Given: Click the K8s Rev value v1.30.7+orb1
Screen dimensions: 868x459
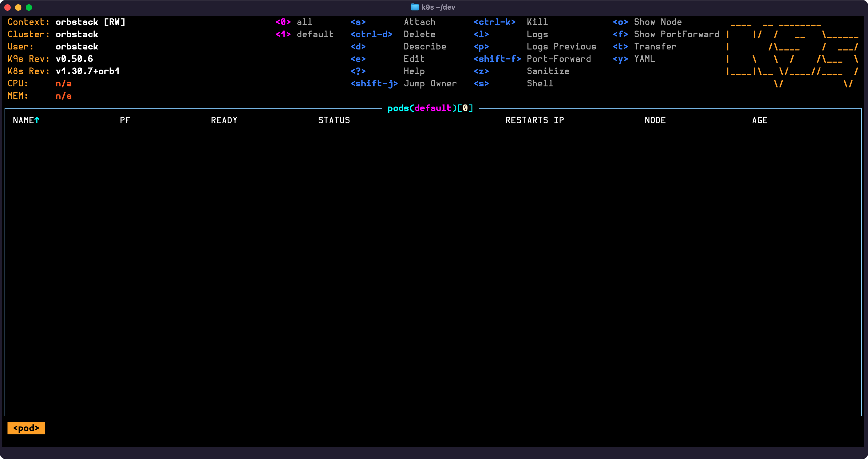Looking at the screenshot, I should tap(88, 71).
